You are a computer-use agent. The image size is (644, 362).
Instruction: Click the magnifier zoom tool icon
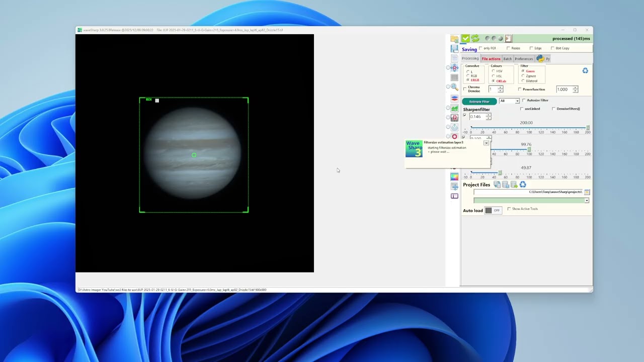[x=454, y=87]
